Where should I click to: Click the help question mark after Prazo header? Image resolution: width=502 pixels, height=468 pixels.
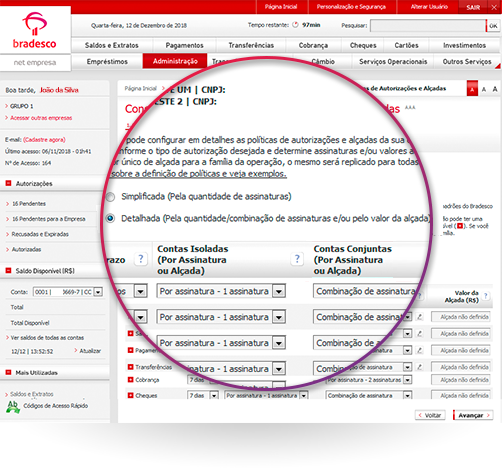(x=141, y=259)
